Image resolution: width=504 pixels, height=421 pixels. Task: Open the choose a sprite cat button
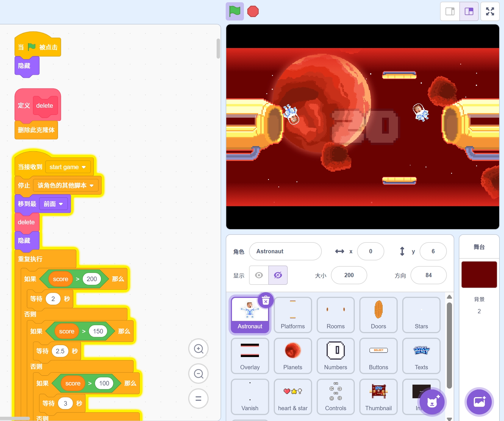[x=432, y=402]
